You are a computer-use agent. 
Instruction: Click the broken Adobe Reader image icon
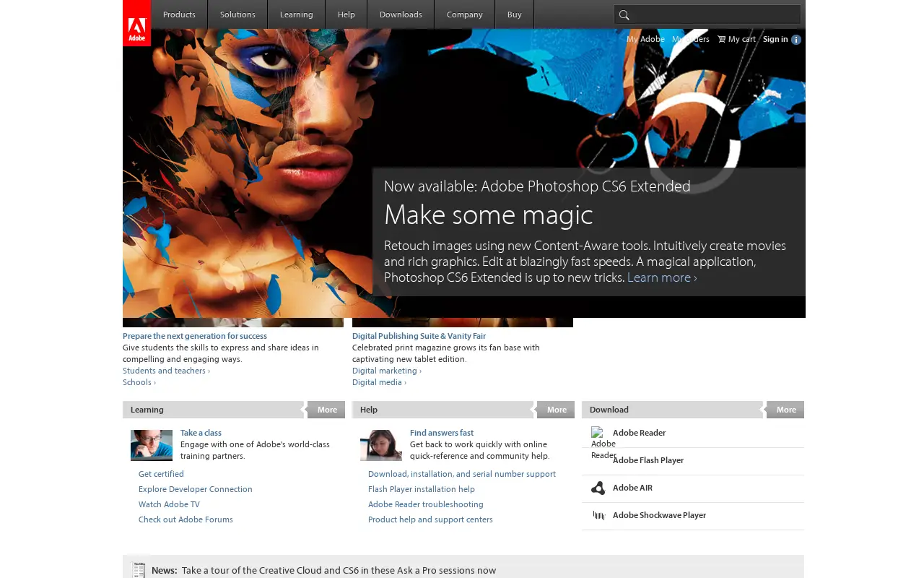[603, 443]
